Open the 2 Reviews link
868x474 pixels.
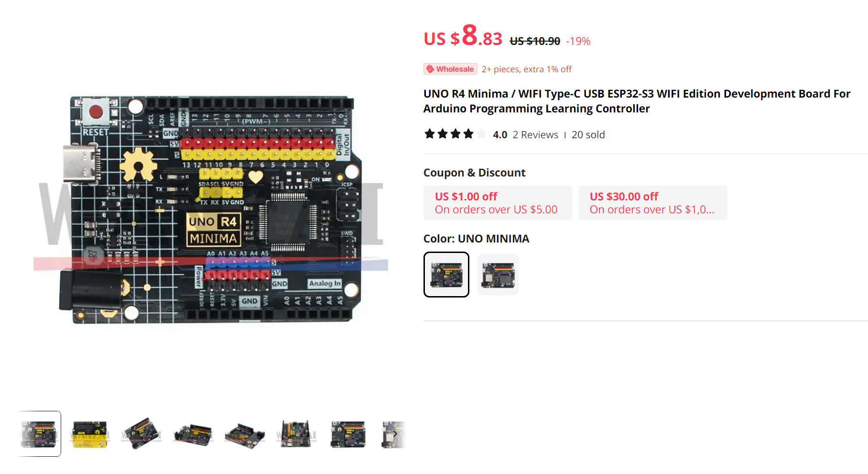click(535, 135)
